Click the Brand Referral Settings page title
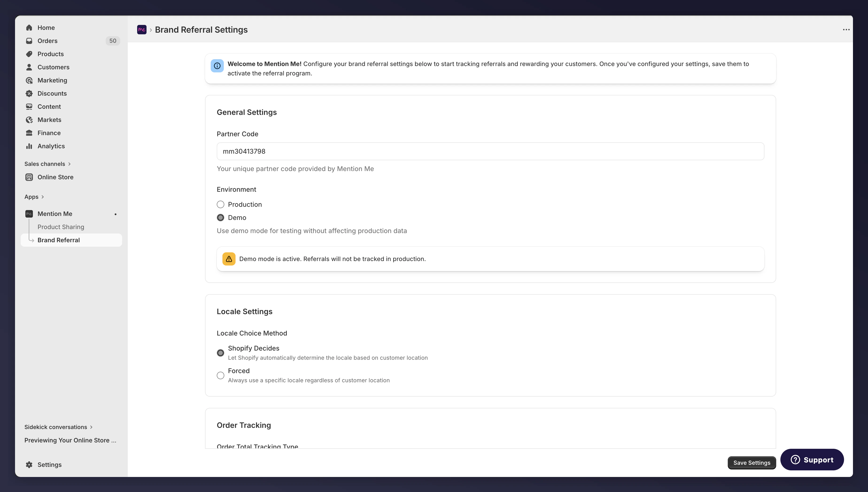Viewport: 868px width, 492px height. point(201,30)
